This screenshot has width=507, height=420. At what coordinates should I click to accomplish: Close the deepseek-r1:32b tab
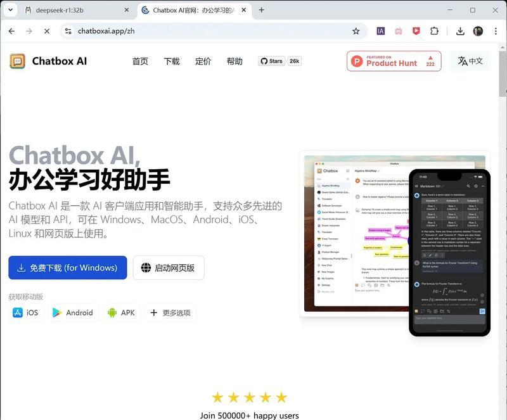pyautogui.click(x=127, y=10)
